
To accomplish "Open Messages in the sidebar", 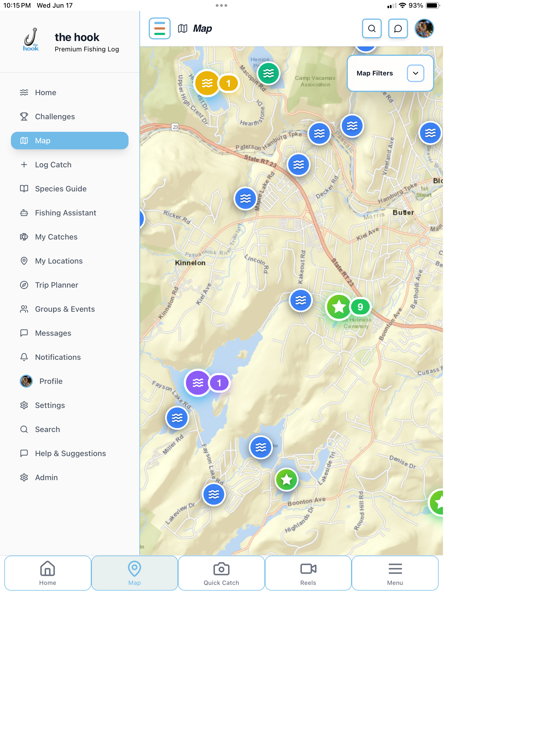I will 69,333.
